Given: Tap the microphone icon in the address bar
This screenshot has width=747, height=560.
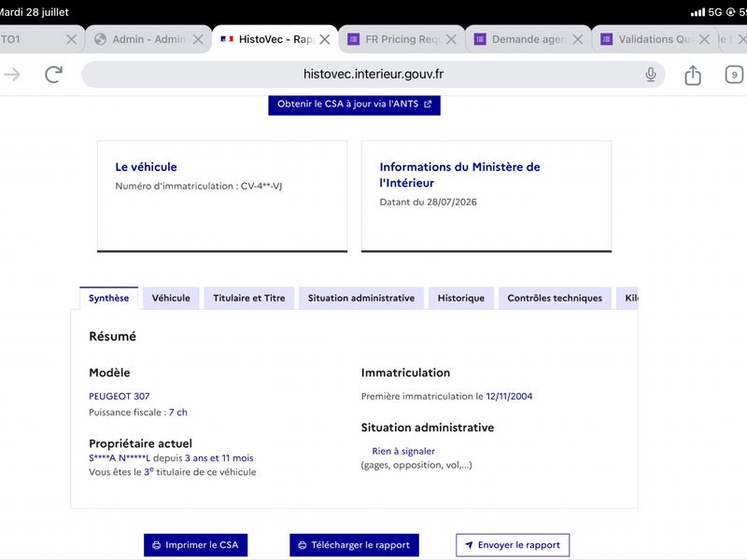Looking at the screenshot, I should pyautogui.click(x=651, y=75).
